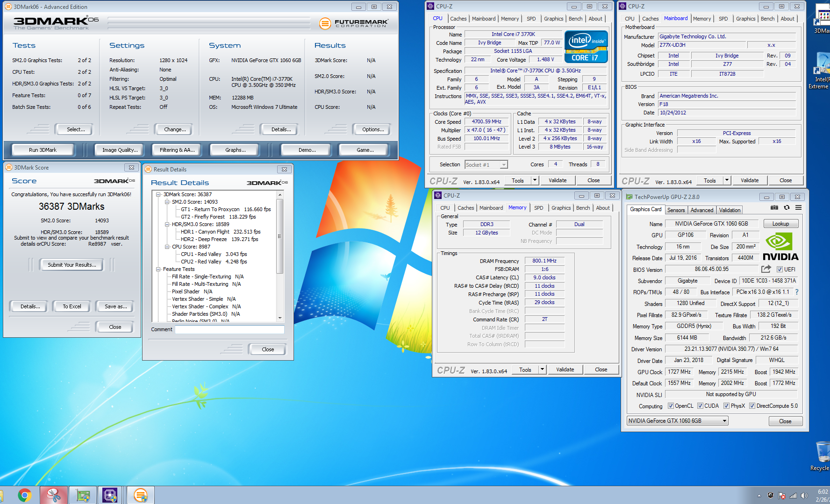Viewport: 830px width, 504px height.
Task: Open Action Center flag in tray
Action: pos(781,496)
